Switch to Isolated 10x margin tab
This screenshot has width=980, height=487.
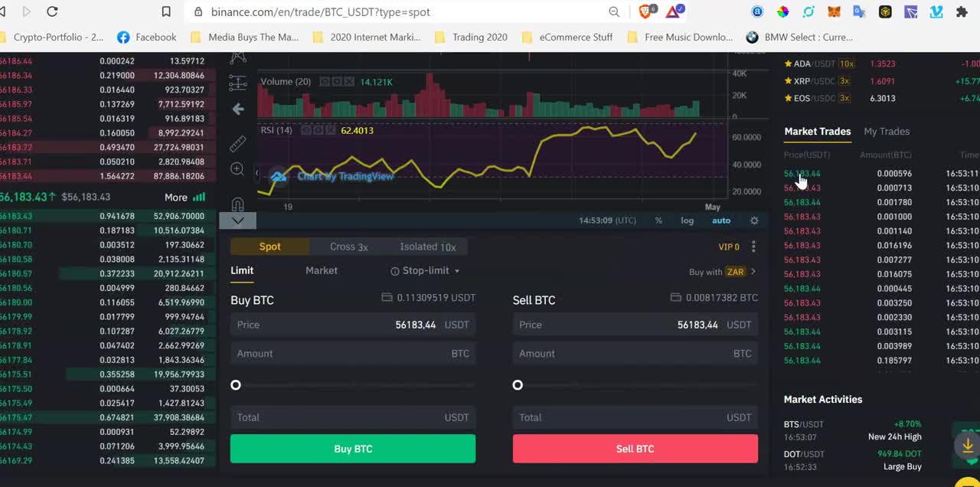coord(428,247)
